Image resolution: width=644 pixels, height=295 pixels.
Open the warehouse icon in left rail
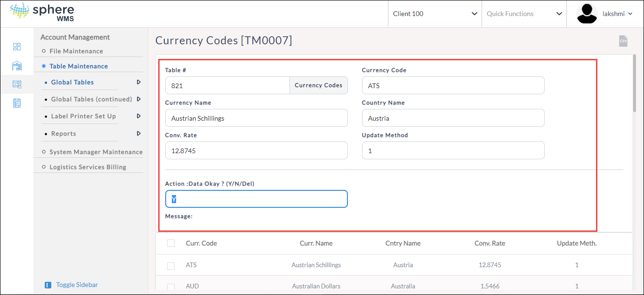pos(17,66)
